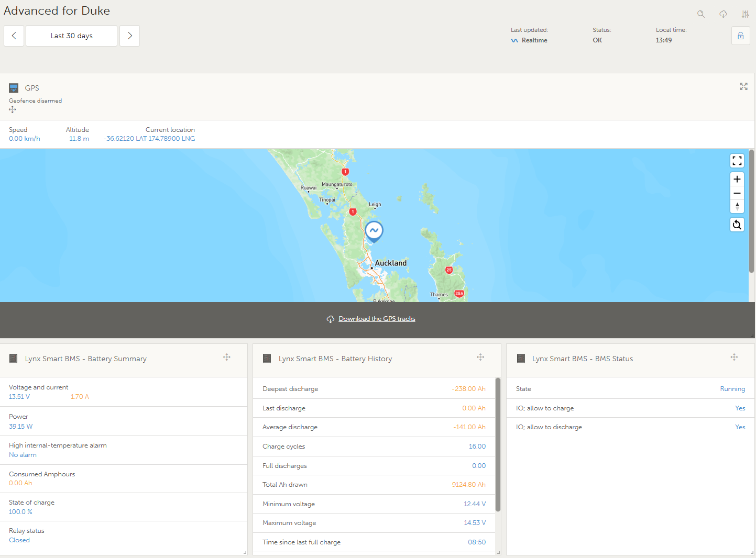This screenshot has width=756, height=558.
Task: Click Deepest discharge -238.00 Ah value
Action: click(x=468, y=389)
